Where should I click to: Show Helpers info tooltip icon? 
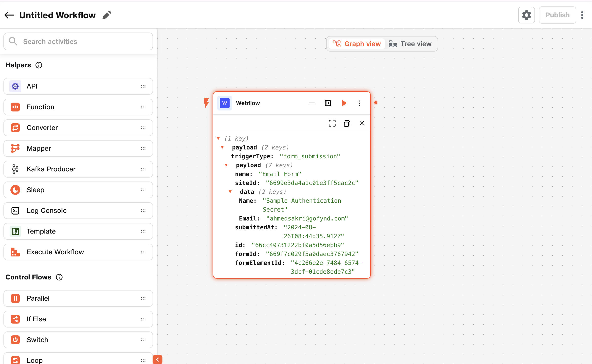tap(39, 65)
